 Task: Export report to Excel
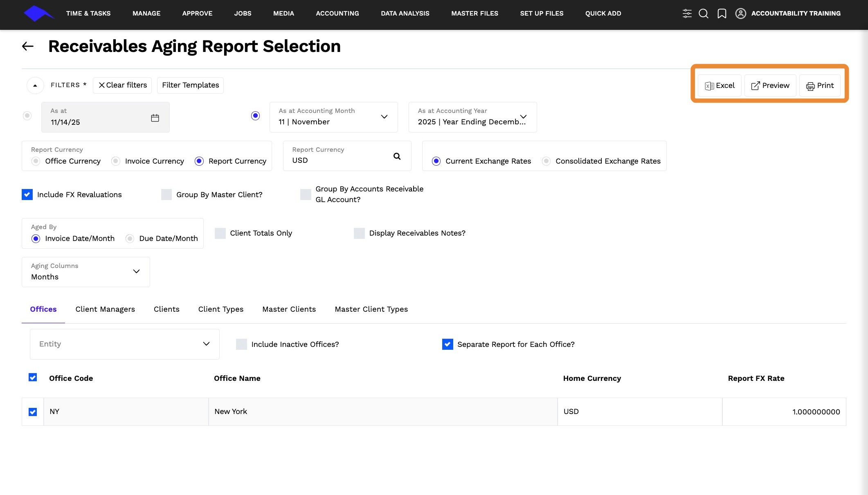720,85
